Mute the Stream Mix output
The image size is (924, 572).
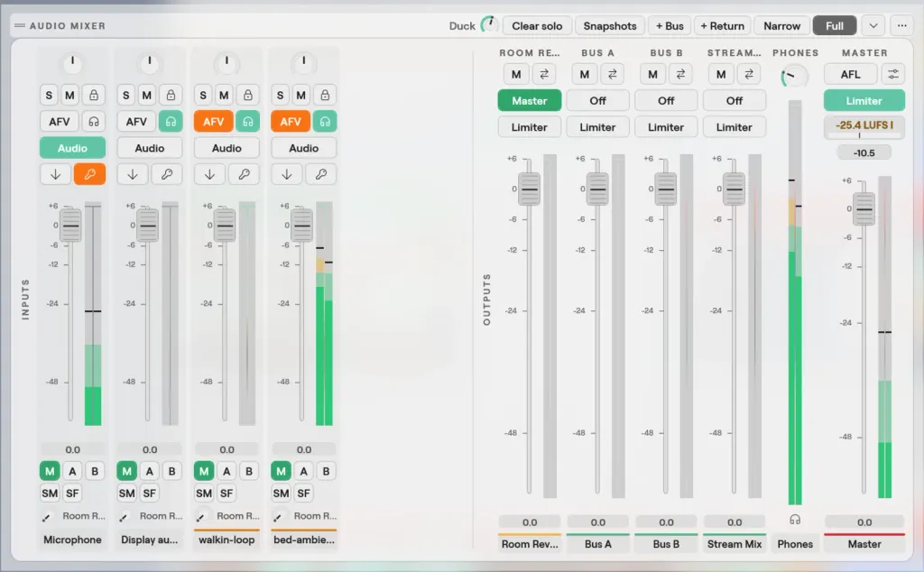pos(721,74)
